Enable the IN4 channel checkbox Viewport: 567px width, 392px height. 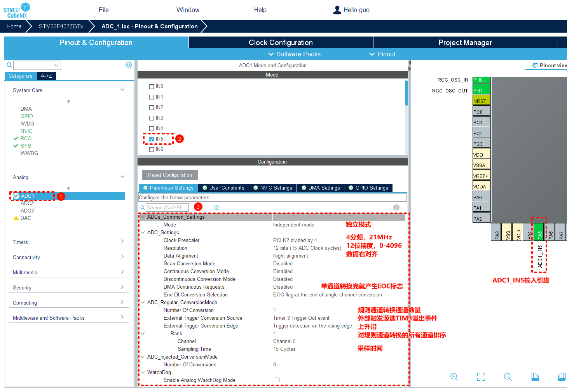[x=152, y=129]
